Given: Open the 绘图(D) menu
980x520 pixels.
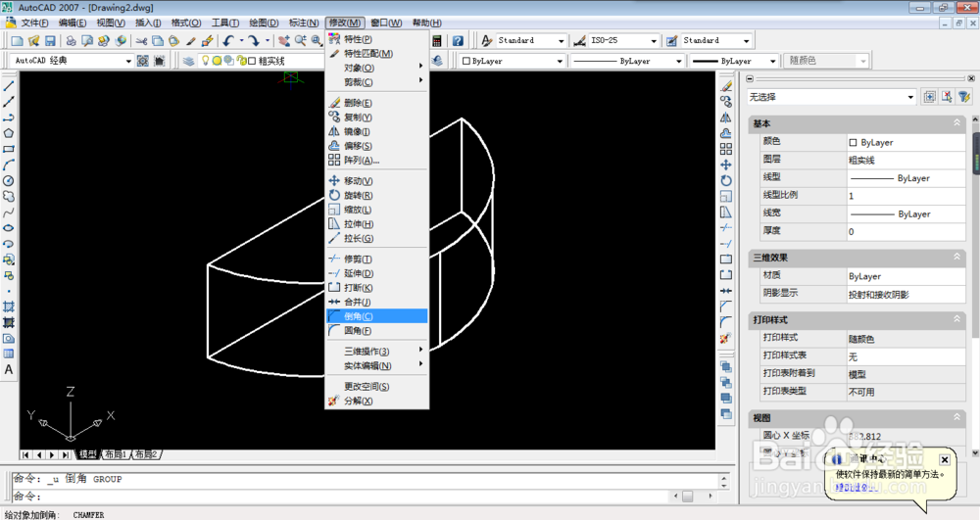Looking at the screenshot, I should [264, 23].
